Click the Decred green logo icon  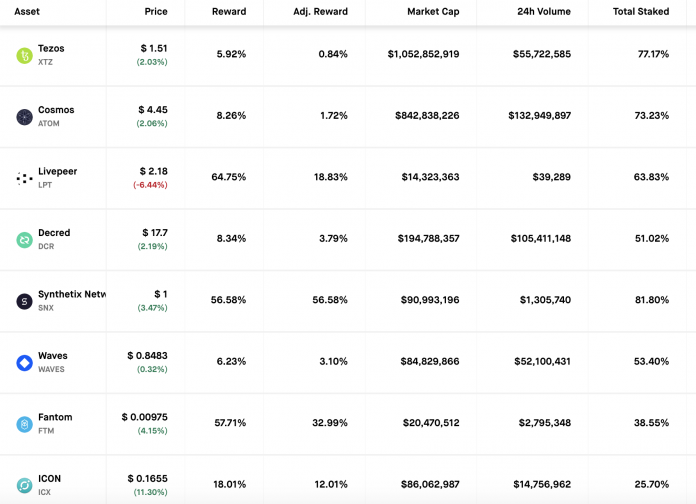click(x=24, y=240)
